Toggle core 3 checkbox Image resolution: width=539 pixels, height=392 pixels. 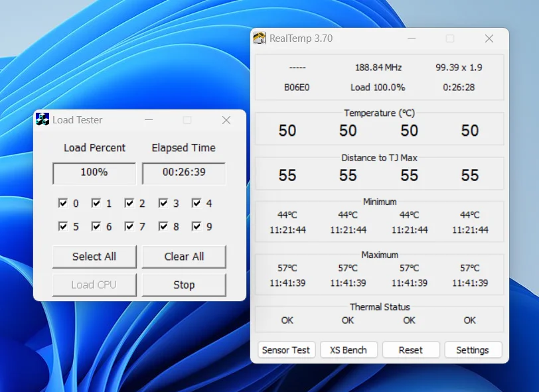[x=163, y=203]
